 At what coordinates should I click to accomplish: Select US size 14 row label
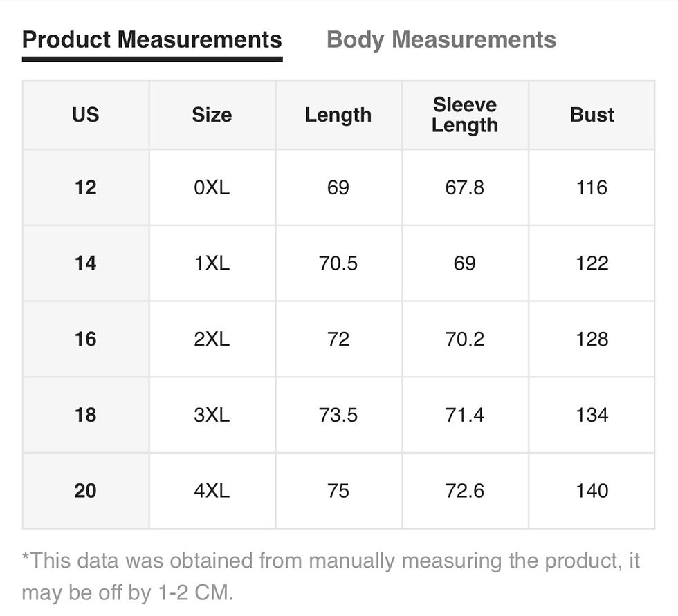[x=86, y=263]
